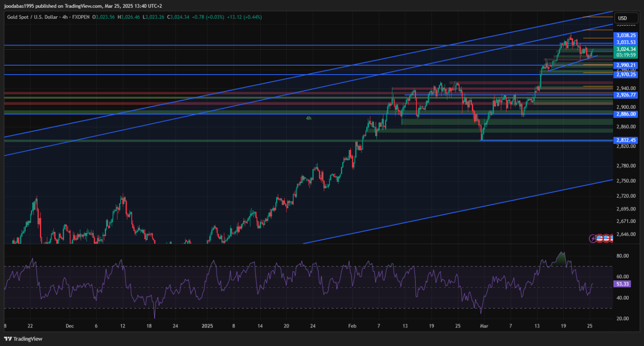Click the leftmost US flag economic event icon
Screen dimensions: 644x346
pos(600,238)
